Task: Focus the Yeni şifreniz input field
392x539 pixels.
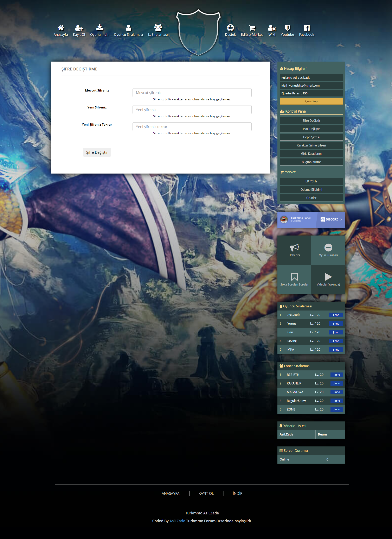Action: click(x=192, y=109)
